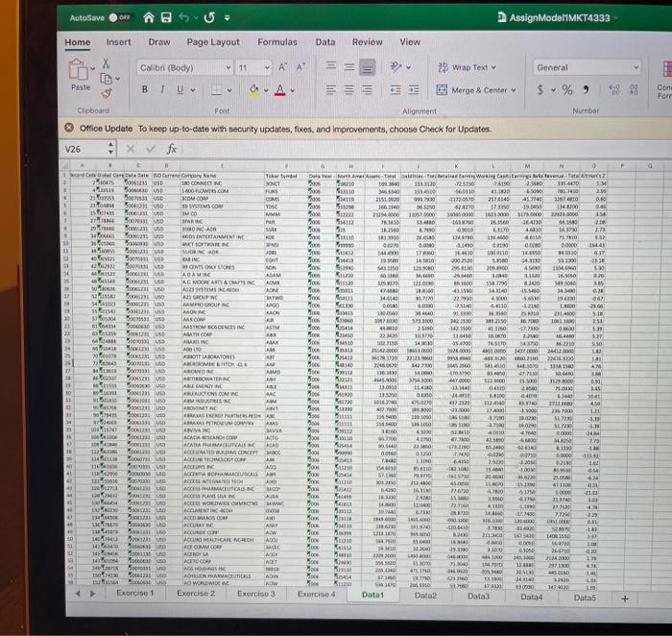The height and width of the screenshot is (636, 672).
Task: Open the Fill Color dropdown arrow
Action: tap(266, 90)
